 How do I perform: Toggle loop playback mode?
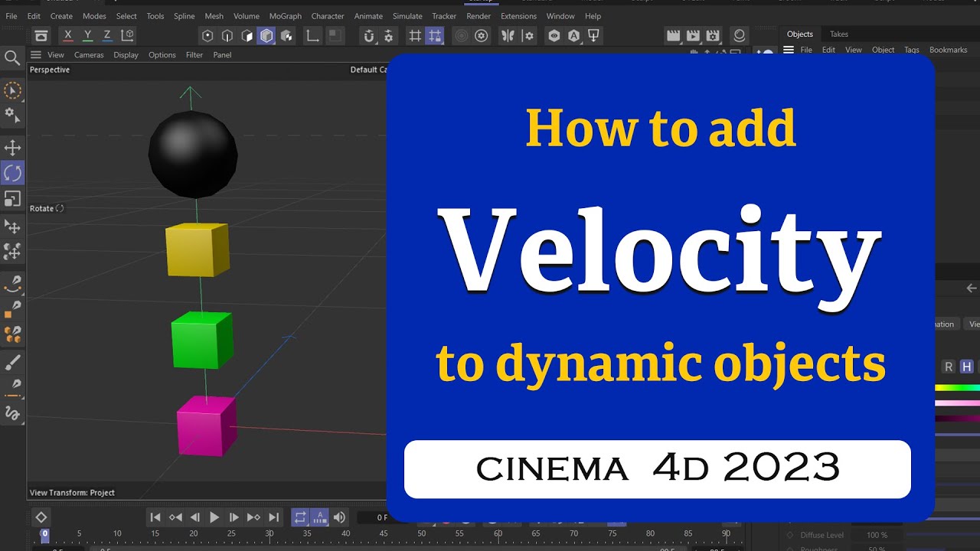300,517
